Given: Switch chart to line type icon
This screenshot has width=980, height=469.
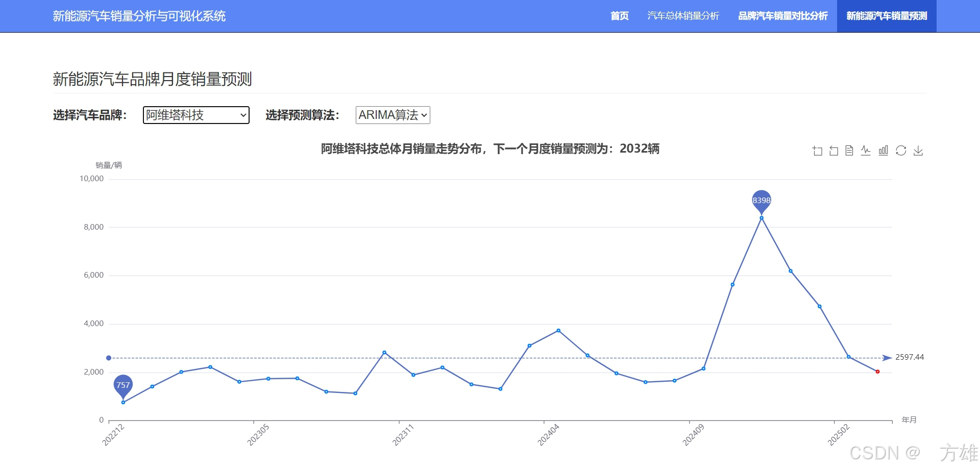Looking at the screenshot, I should (866, 151).
